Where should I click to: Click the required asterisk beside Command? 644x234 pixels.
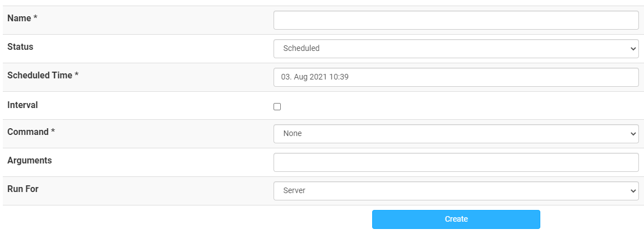53,132
